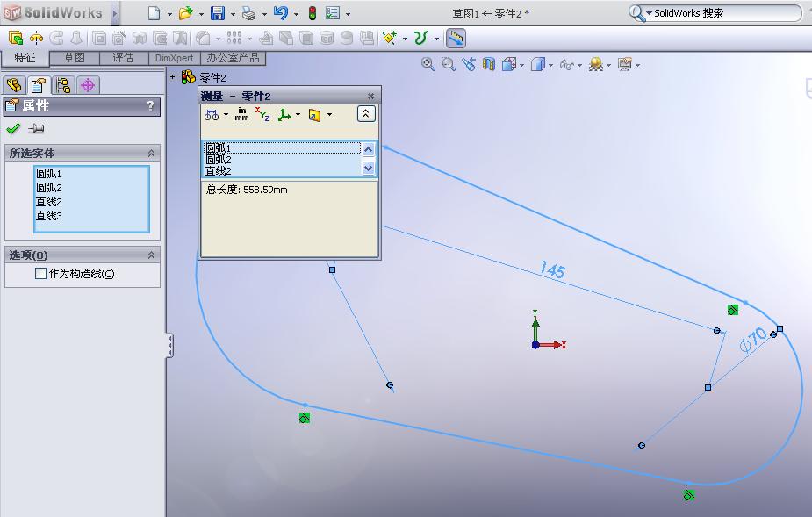Enable the 作为构造线 checkbox

(41, 274)
